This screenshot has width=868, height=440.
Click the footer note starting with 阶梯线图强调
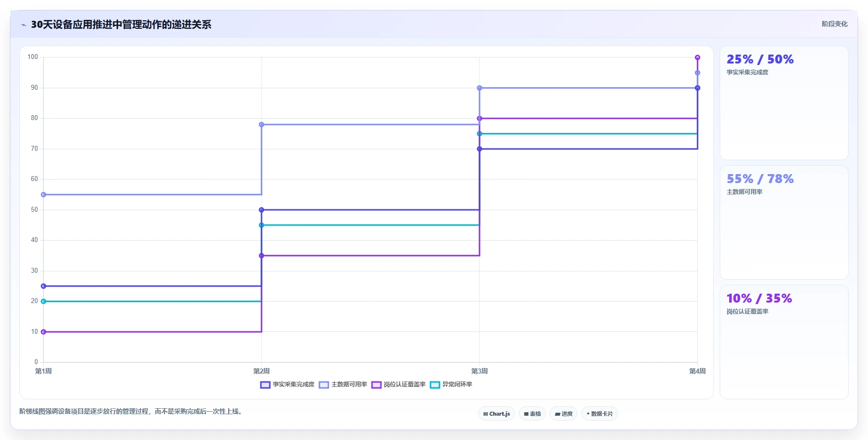point(132,411)
